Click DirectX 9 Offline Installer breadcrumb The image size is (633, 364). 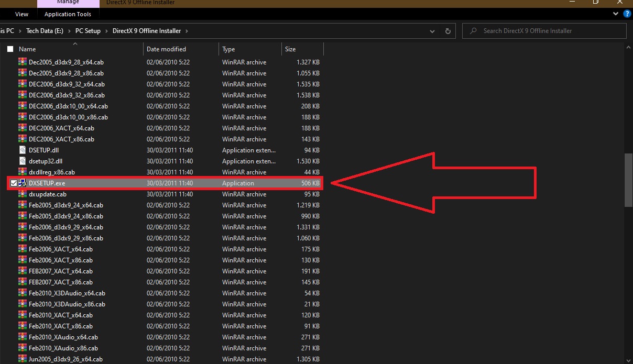[147, 31]
